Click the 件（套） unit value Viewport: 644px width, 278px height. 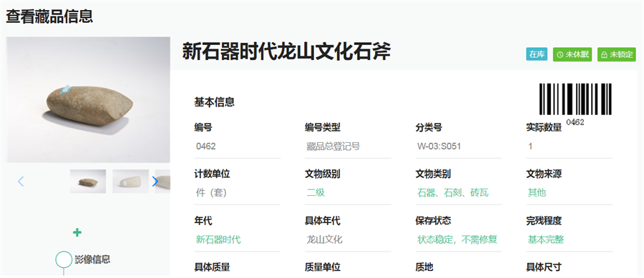pos(212,192)
